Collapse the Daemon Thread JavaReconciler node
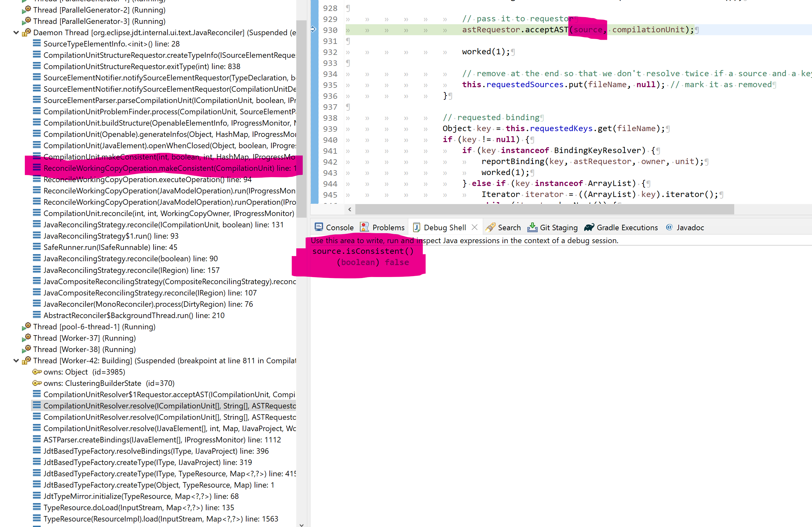This screenshot has height=527, width=812. [16, 32]
